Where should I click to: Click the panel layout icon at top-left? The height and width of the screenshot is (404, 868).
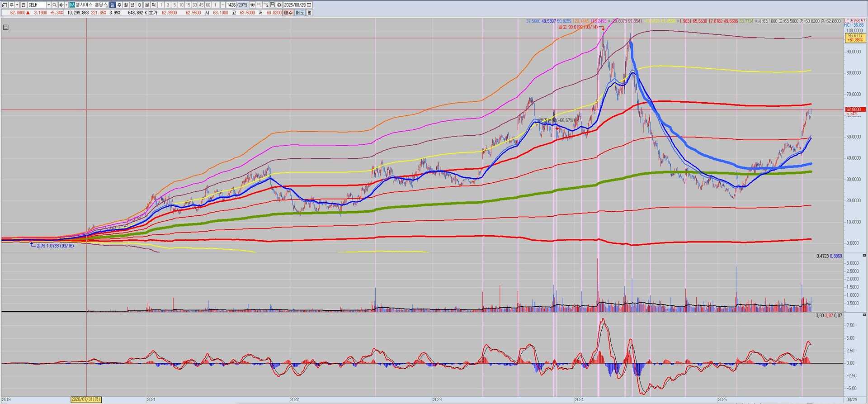click(5, 5)
